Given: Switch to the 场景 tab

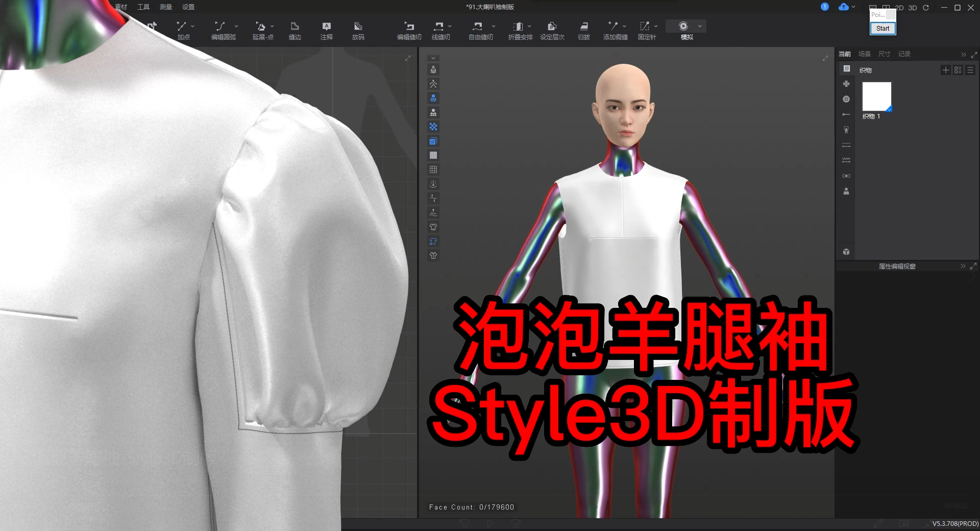Looking at the screenshot, I should (x=865, y=54).
